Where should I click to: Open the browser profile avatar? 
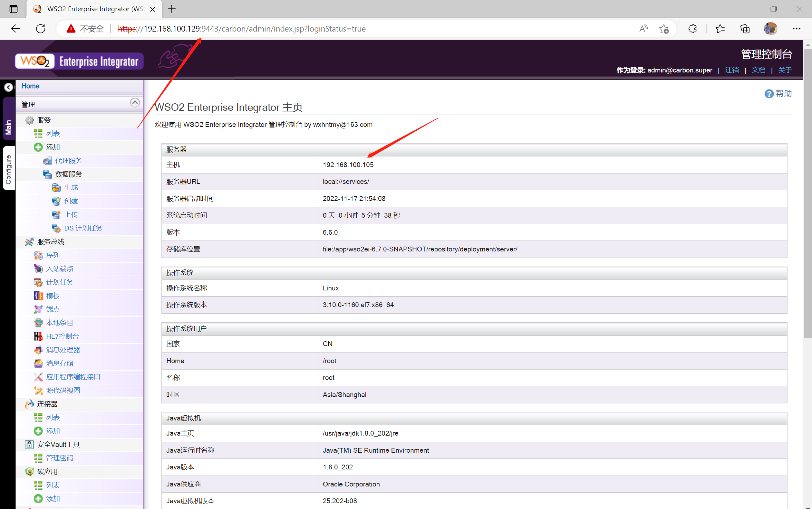coord(770,29)
